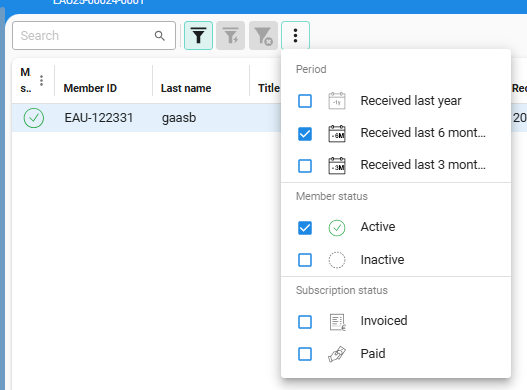Image resolution: width=527 pixels, height=390 pixels.
Task: Click the gaasb last name cell
Action: point(179,118)
